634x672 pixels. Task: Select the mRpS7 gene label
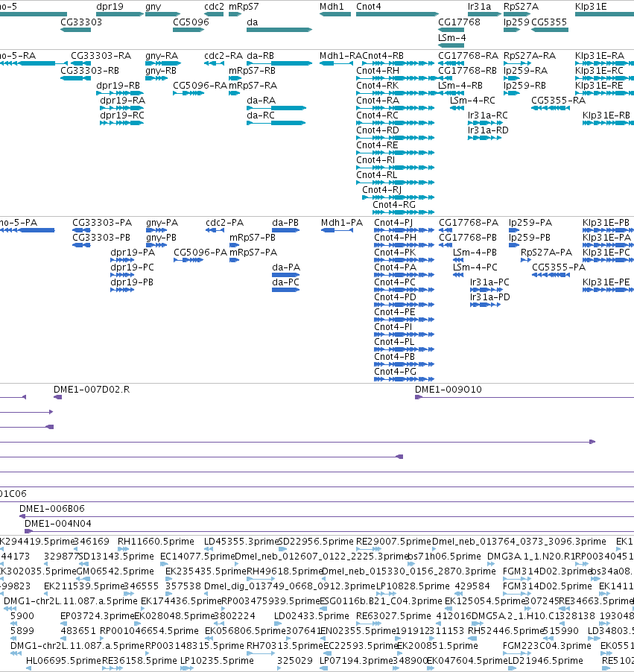244,7
